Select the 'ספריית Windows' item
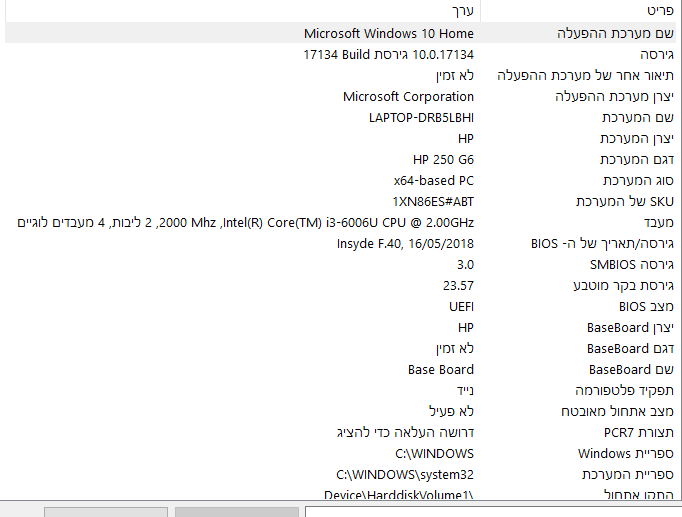 coord(625,454)
